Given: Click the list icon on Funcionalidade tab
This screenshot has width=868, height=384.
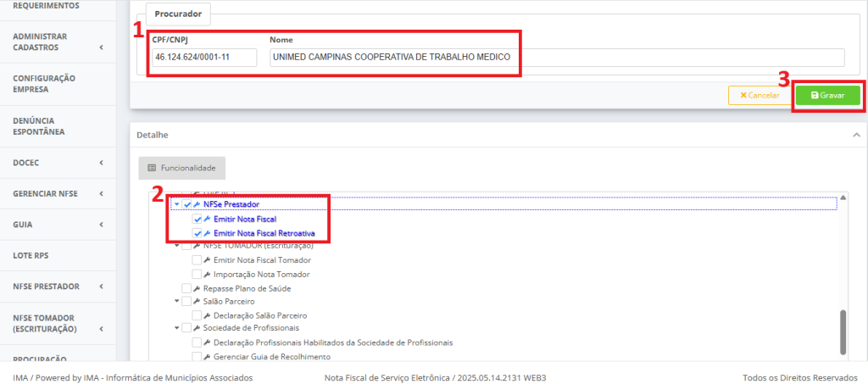Looking at the screenshot, I should point(152,168).
